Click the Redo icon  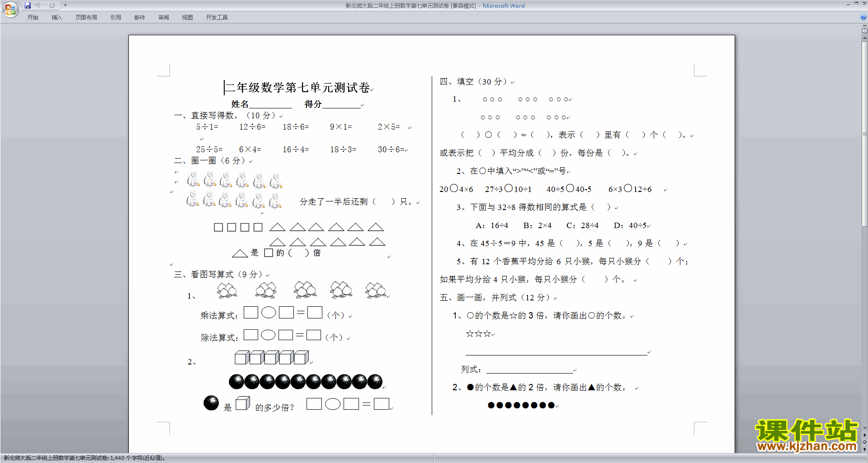(x=52, y=5)
